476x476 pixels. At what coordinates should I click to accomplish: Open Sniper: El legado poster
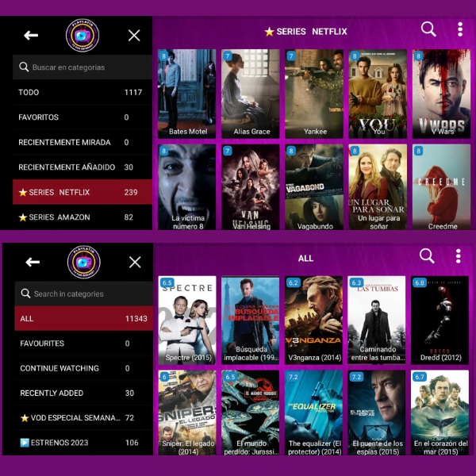(187, 413)
